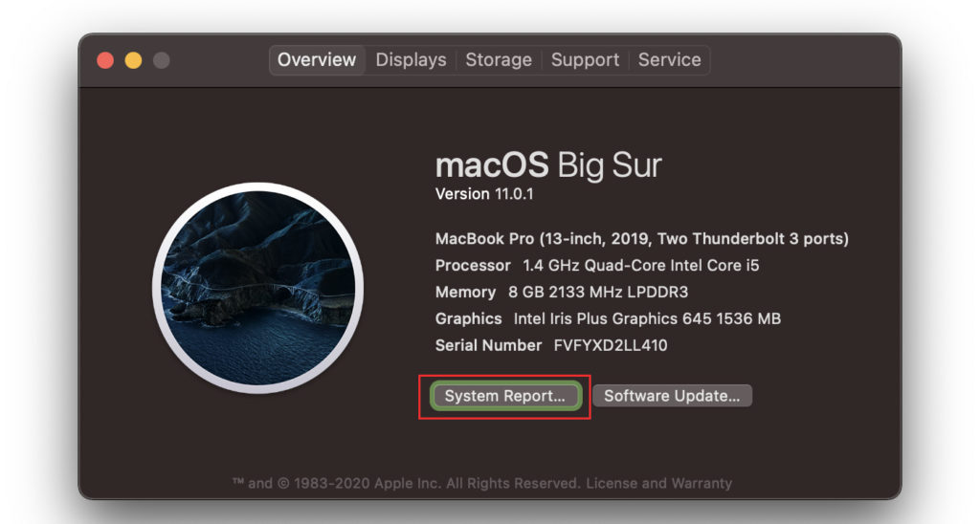Minimize the window with the yellow button

click(133, 60)
